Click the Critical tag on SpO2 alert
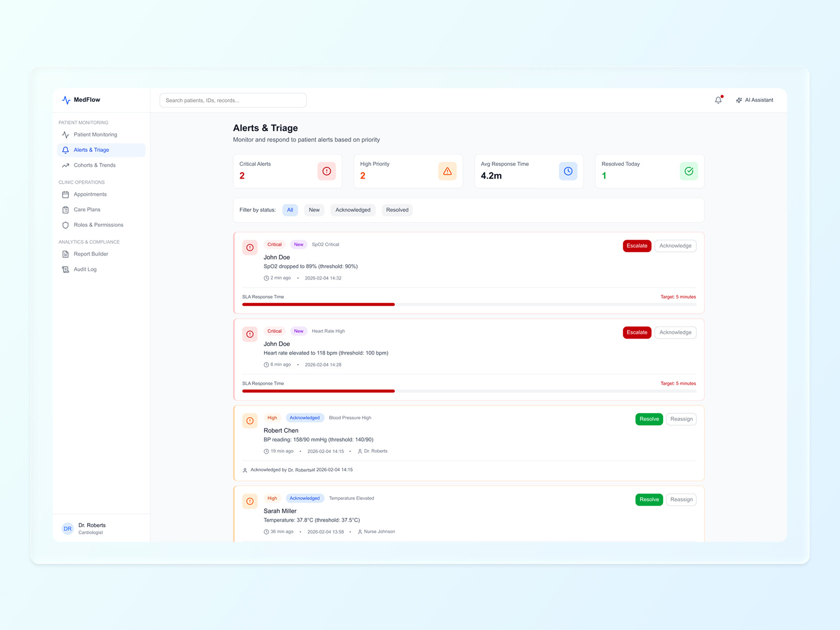Viewport: 840px width, 630px height. (x=275, y=245)
